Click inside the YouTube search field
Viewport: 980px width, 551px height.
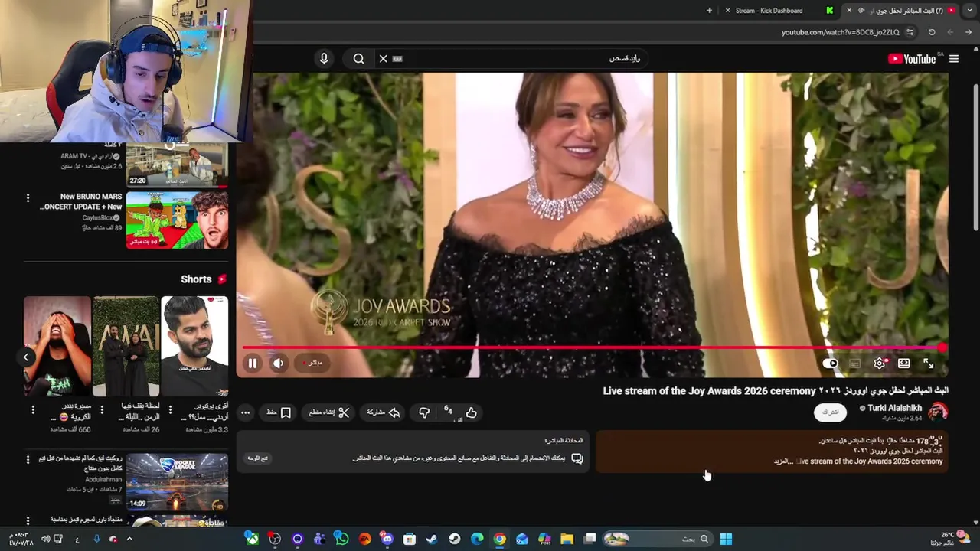pos(521,59)
